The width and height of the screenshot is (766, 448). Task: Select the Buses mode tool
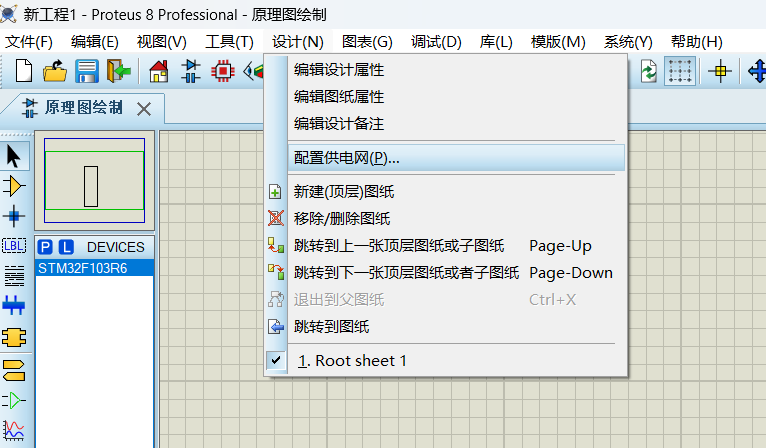(x=14, y=305)
